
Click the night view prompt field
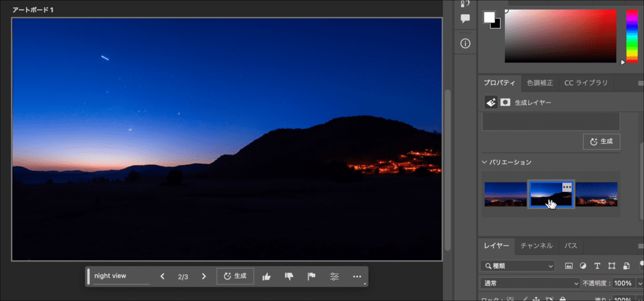(x=121, y=277)
